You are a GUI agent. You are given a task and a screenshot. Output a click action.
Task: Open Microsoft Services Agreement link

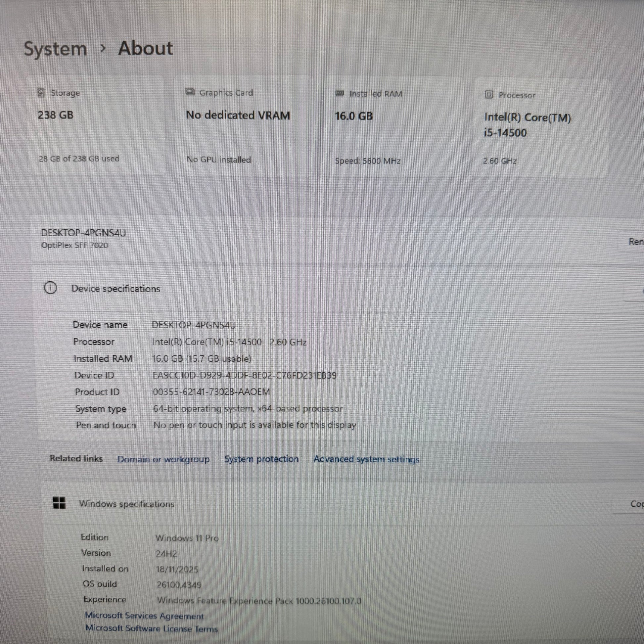point(144,616)
